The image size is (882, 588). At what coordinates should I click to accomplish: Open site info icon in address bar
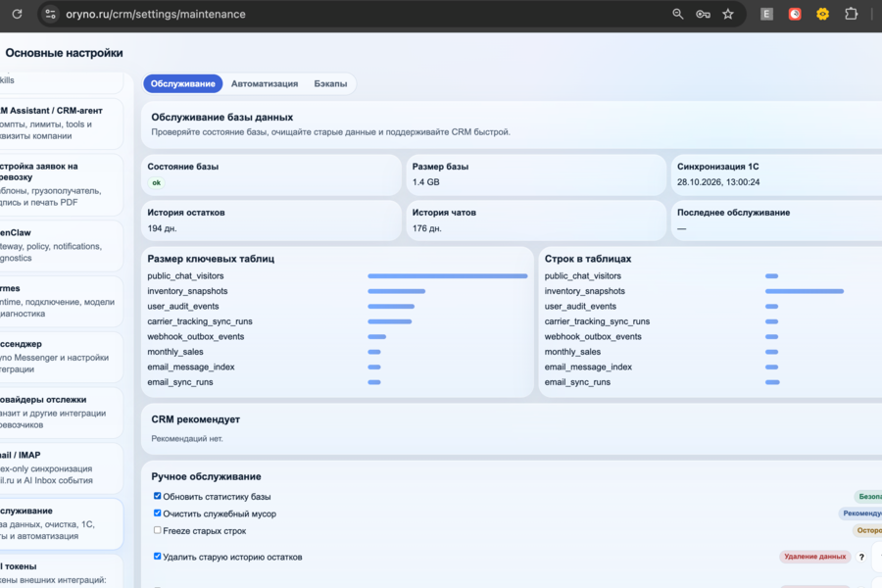click(50, 14)
